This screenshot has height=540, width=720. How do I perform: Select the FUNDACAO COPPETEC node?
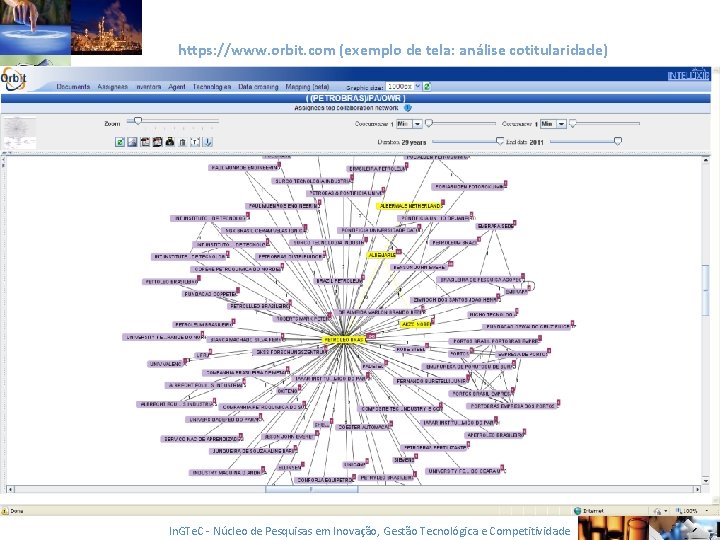(x=210, y=294)
